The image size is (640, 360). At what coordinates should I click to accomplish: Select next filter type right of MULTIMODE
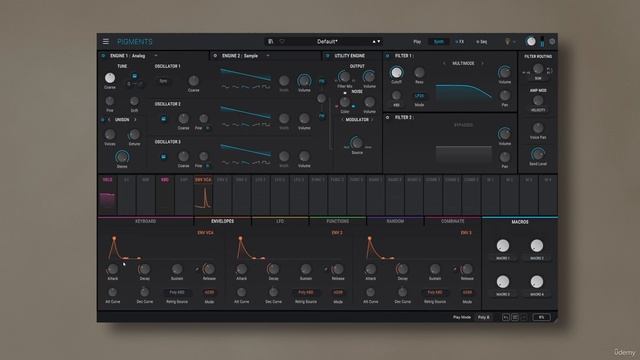482,64
